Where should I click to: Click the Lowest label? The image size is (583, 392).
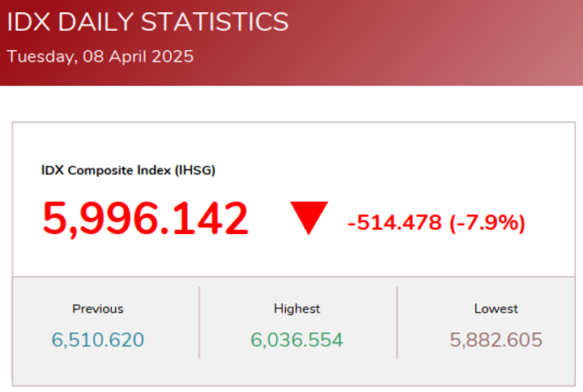496,309
